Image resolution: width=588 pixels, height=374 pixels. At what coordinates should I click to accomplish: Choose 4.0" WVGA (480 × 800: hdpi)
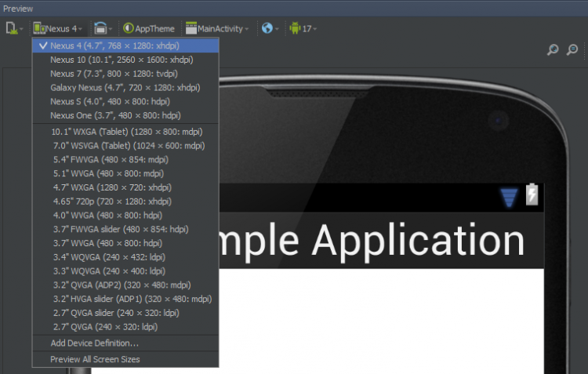pyautogui.click(x=125, y=216)
